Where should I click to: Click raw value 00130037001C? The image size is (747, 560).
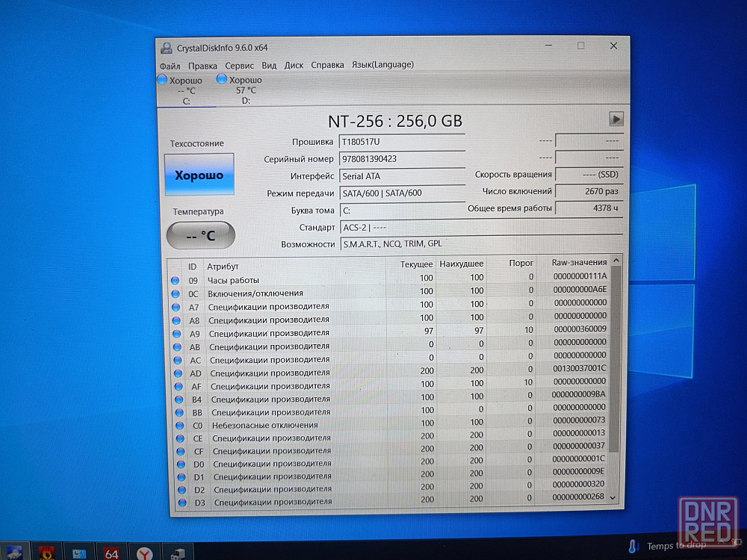(580, 368)
